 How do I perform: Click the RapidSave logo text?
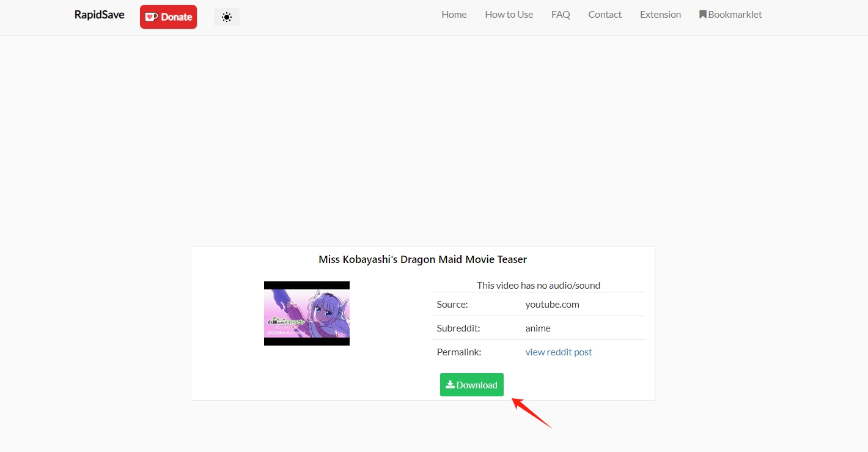[99, 15]
